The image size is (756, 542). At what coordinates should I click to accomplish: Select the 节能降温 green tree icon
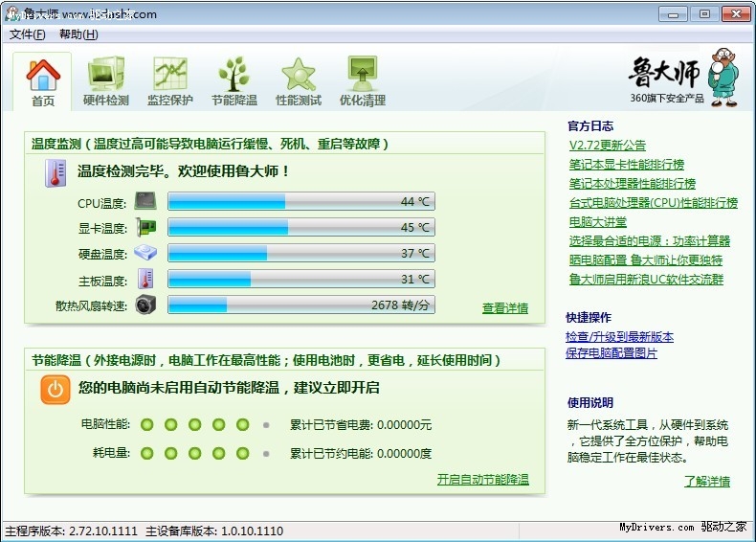tap(233, 75)
